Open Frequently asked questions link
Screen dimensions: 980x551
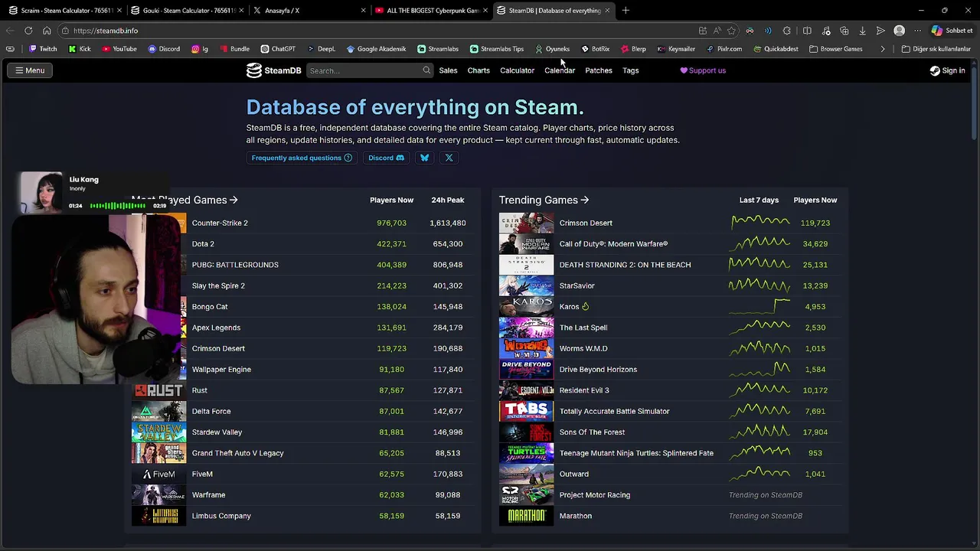[x=302, y=158]
